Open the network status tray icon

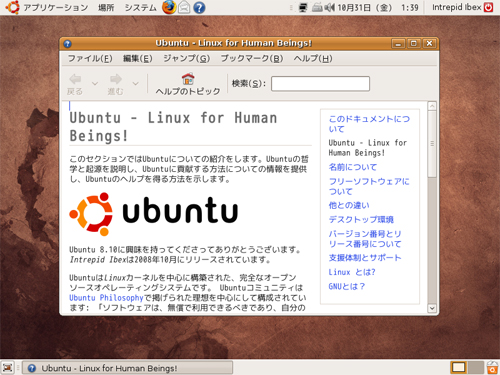[303, 7]
